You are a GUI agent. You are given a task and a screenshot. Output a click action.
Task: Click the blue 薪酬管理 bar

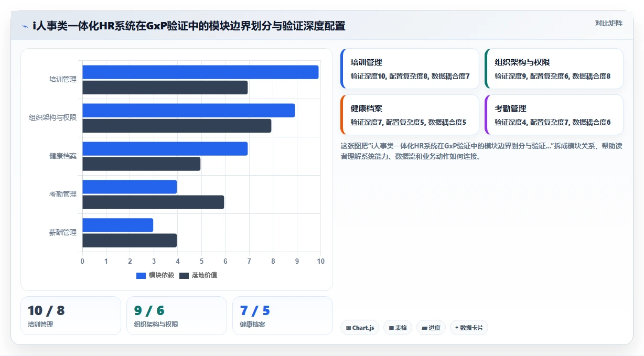pos(117,225)
